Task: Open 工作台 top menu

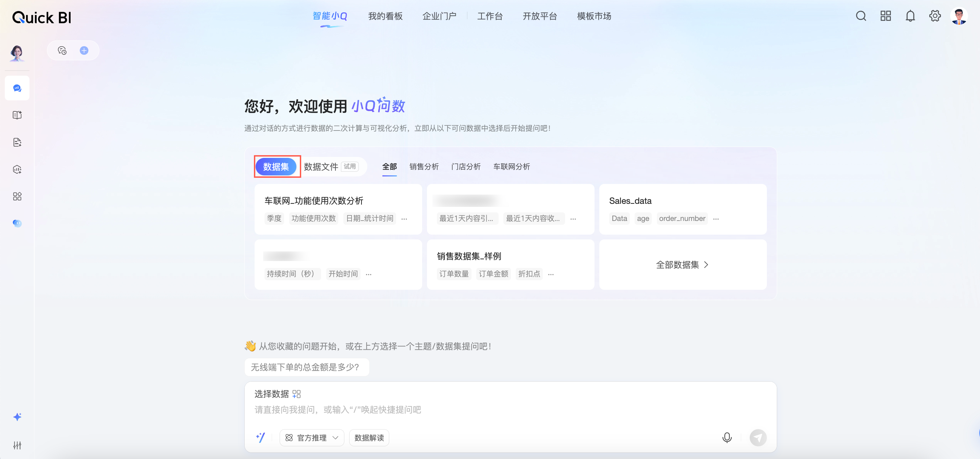Action: click(490, 16)
